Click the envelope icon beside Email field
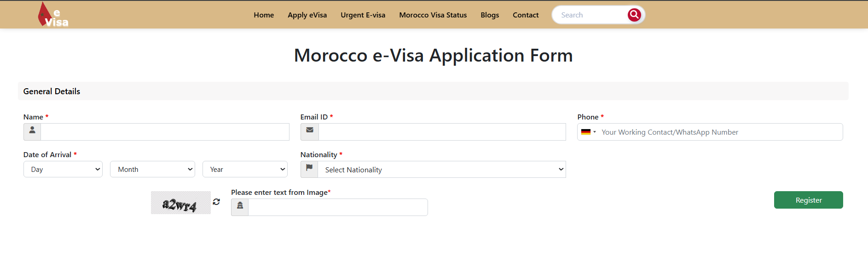 (x=309, y=131)
